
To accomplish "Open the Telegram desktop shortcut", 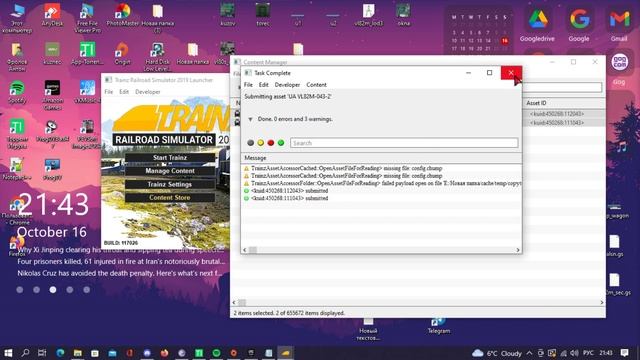I will [439, 326].
